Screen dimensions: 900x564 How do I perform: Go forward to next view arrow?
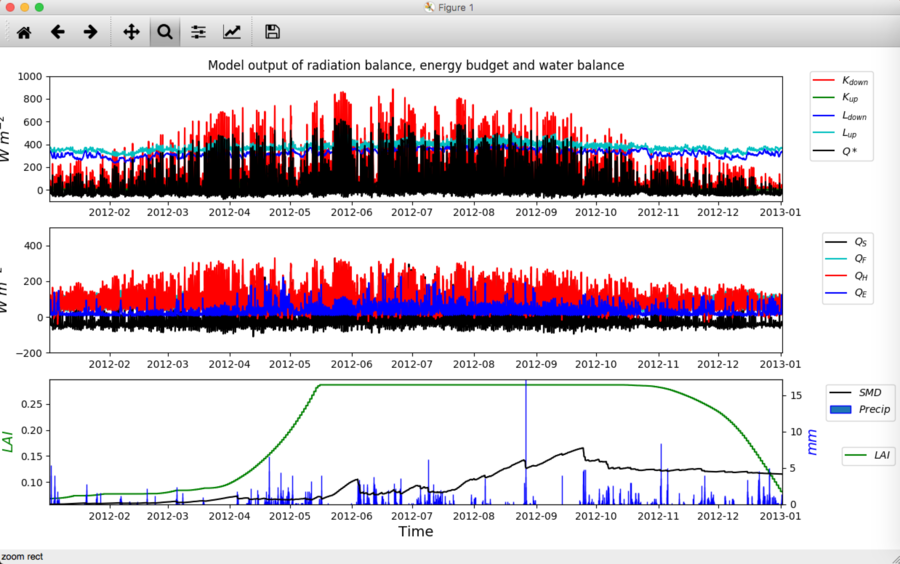(90, 32)
